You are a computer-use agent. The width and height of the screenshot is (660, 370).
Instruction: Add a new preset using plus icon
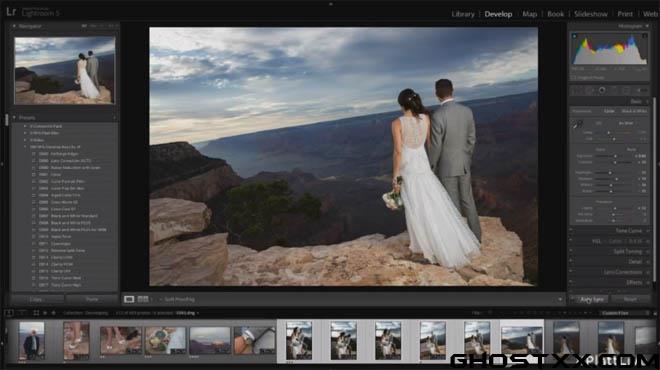pyautogui.click(x=114, y=117)
